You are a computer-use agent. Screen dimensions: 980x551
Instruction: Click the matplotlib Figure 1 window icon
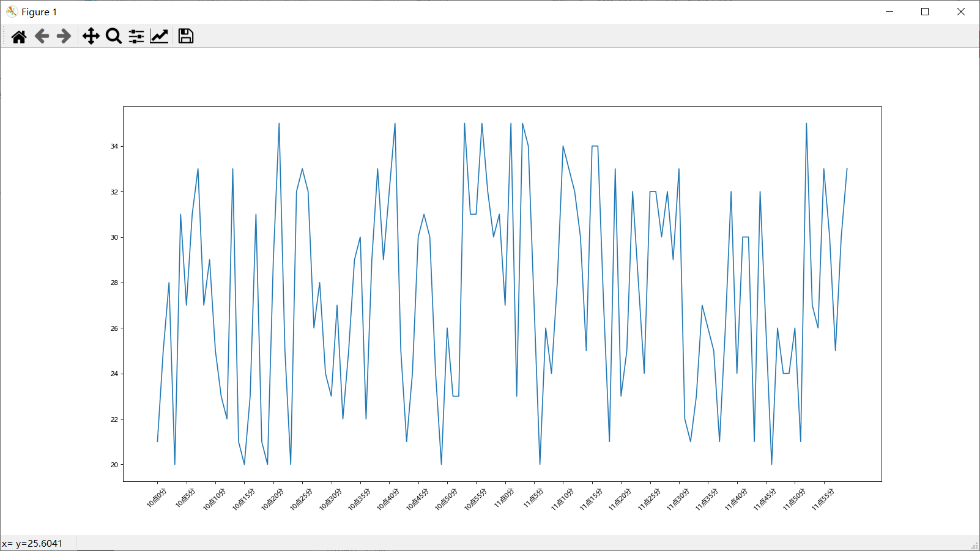(12, 12)
